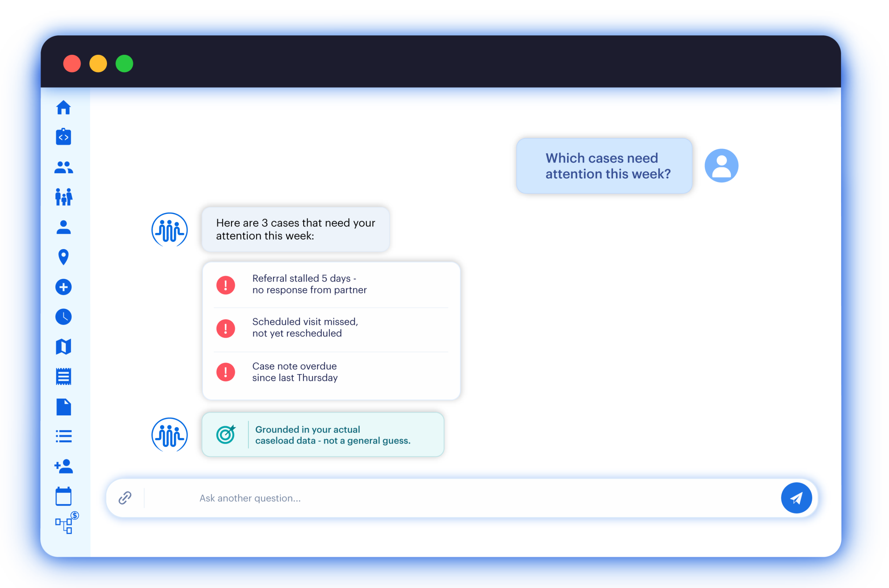
Task: Click assistant avatar beside grounded banner
Action: click(169, 435)
